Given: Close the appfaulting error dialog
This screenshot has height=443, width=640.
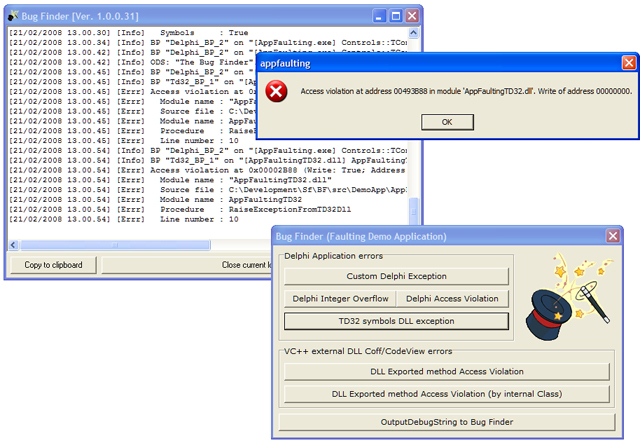Looking at the screenshot, I should pyautogui.click(x=629, y=63).
